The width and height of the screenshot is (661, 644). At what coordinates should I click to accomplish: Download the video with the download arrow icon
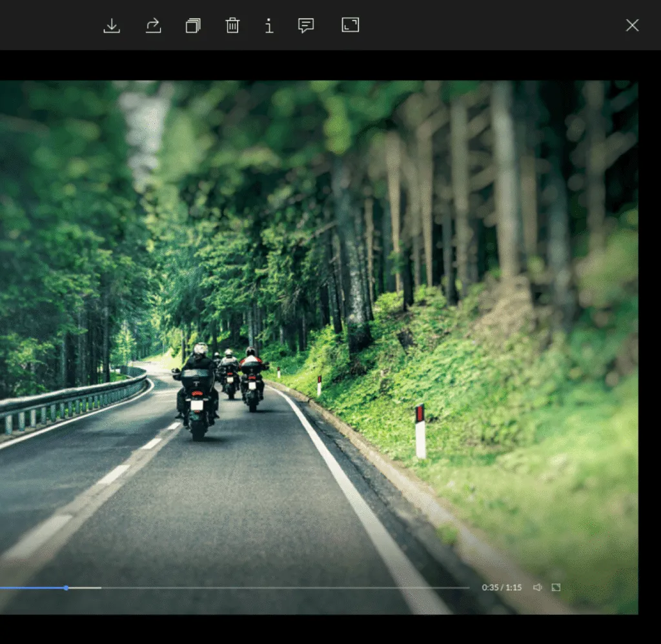point(112,25)
